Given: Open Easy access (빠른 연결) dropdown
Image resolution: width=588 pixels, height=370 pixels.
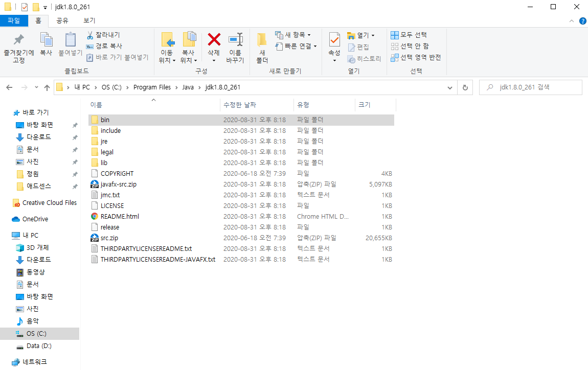Looking at the screenshot, I should click(296, 46).
